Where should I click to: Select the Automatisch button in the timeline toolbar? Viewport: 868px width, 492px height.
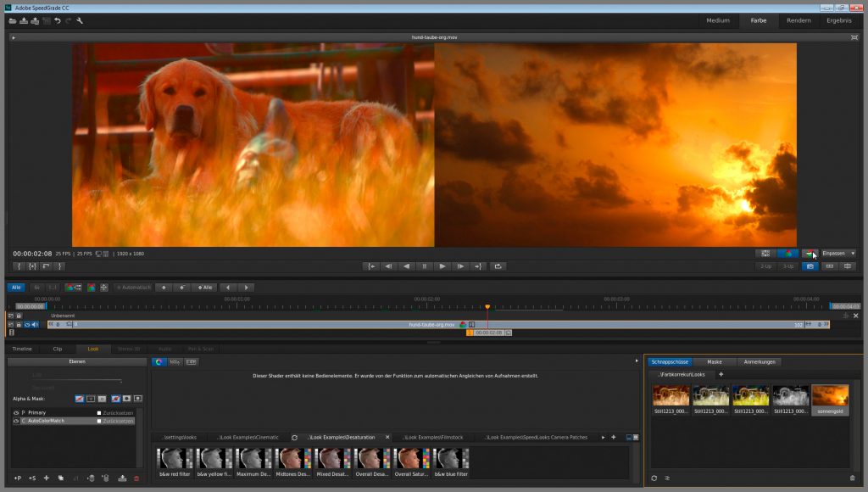136,288
